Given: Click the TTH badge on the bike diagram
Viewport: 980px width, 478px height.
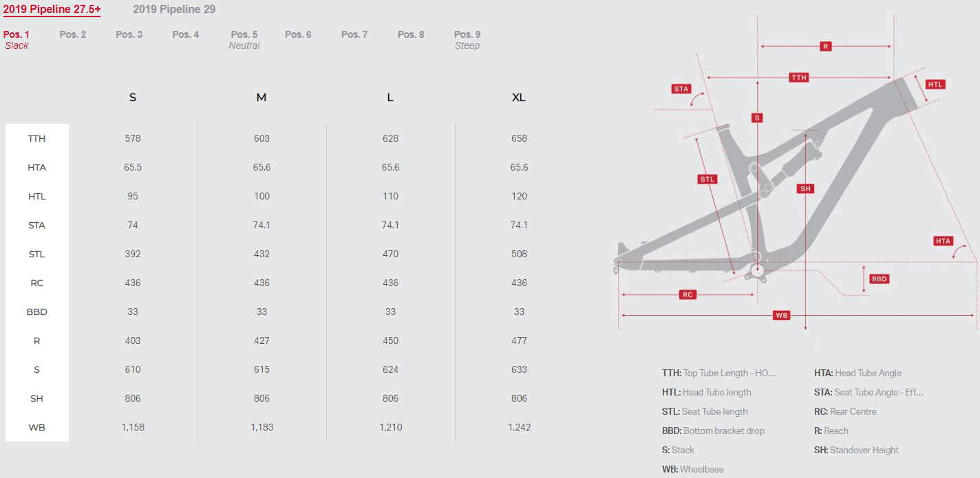Looking at the screenshot, I should click(798, 78).
